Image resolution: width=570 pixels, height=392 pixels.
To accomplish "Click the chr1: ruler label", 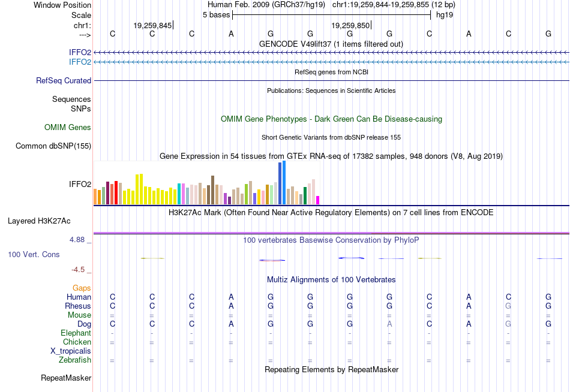I will click(x=82, y=25).
